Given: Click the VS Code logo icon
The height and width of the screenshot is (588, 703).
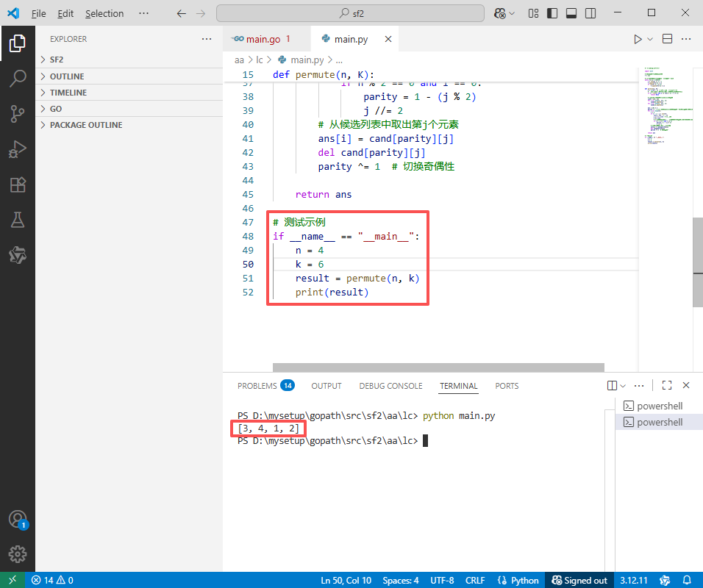Looking at the screenshot, I should pyautogui.click(x=13, y=13).
